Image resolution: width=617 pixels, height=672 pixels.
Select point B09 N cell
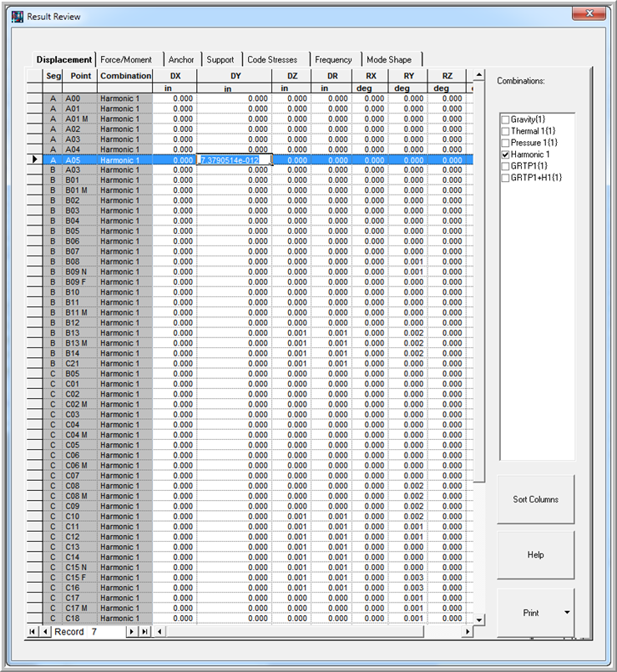80,271
